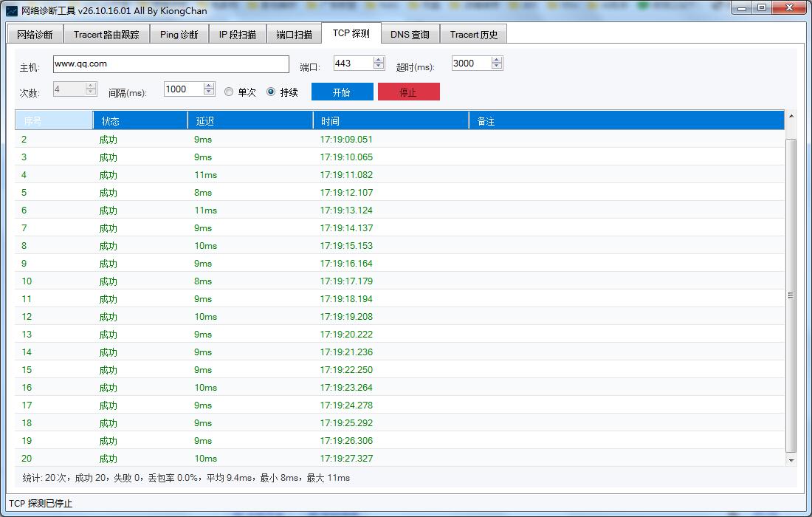The height and width of the screenshot is (517, 812).
Task: Switch to the Tracert 路由跟踪 tab
Action: point(106,34)
